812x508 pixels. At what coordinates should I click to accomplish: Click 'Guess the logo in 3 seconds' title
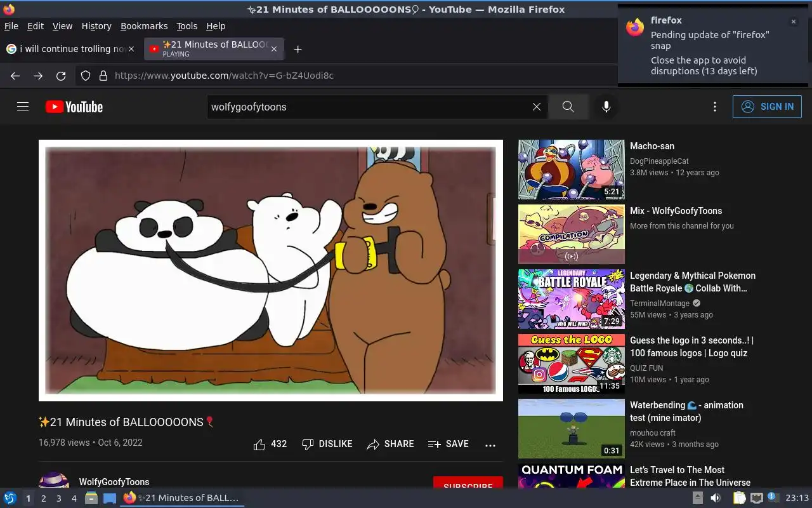[691, 347]
